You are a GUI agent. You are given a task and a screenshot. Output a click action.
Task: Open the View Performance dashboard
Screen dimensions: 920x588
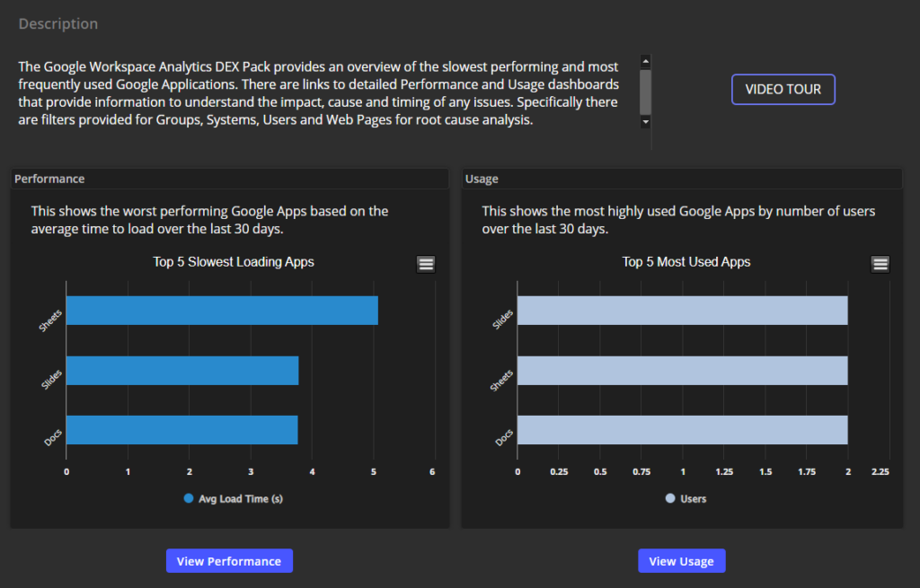click(x=229, y=561)
